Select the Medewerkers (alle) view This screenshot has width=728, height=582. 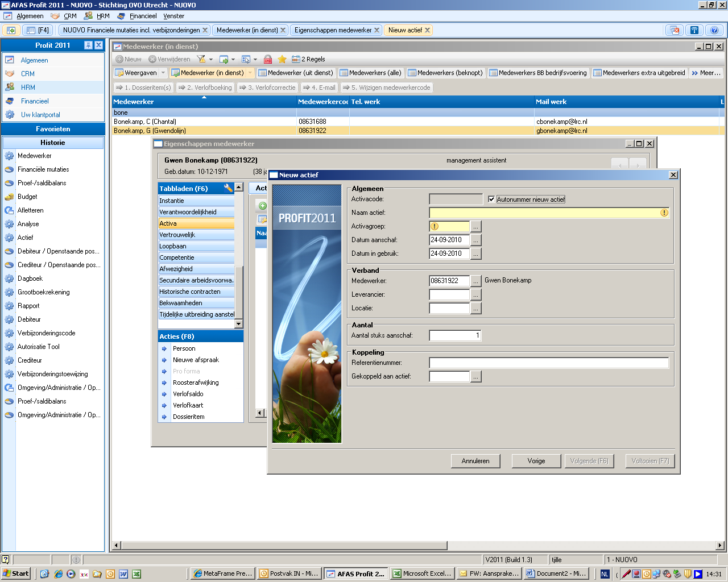(370, 73)
